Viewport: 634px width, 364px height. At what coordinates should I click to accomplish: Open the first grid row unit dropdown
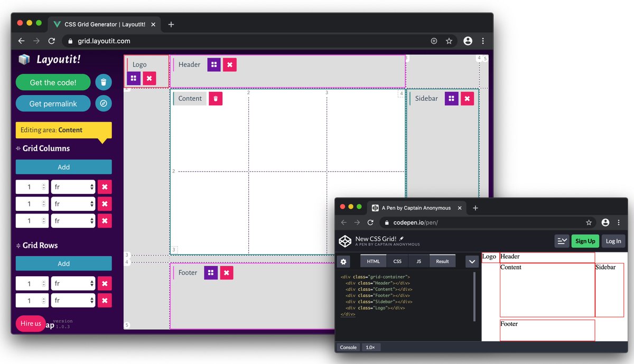(x=73, y=284)
